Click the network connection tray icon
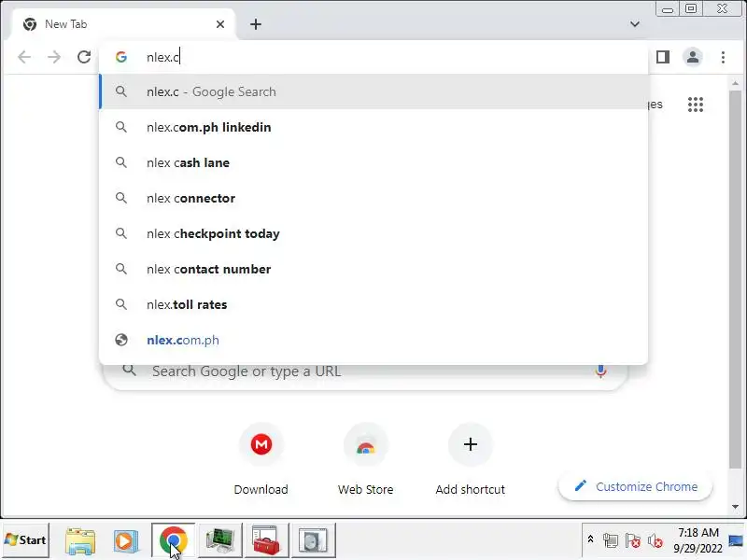This screenshot has height=560, width=747. coord(611,540)
